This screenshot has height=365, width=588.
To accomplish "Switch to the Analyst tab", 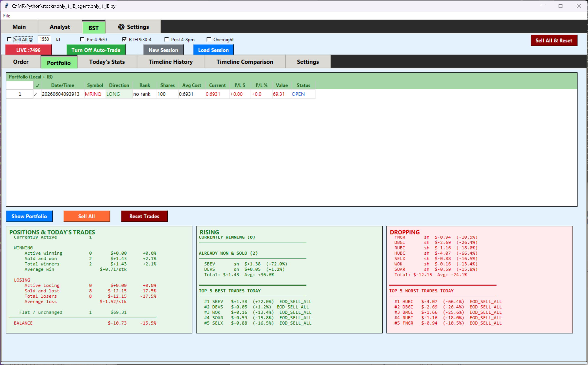I will (x=60, y=27).
